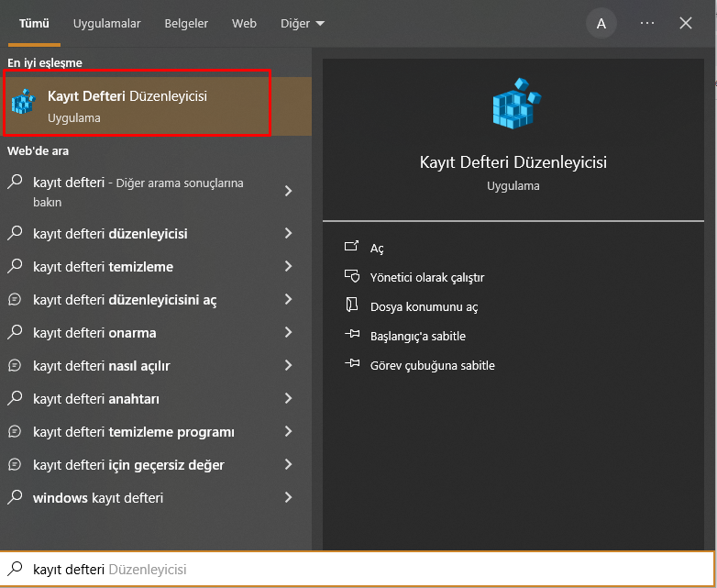Open the three-dot options menu

click(647, 23)
